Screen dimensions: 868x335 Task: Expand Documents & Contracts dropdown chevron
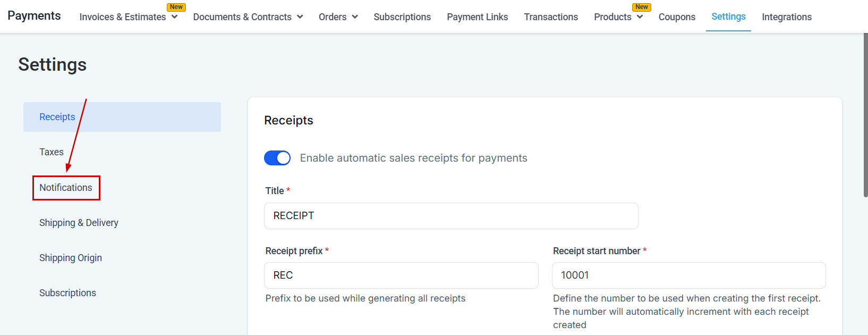300,17
